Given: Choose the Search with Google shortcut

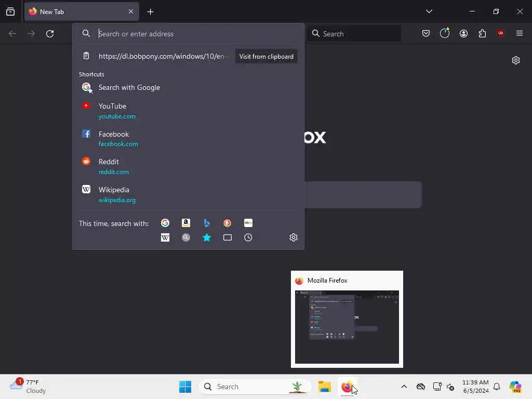Looking at the screenshot, I should pyautogui.click(x=188, y=87).
